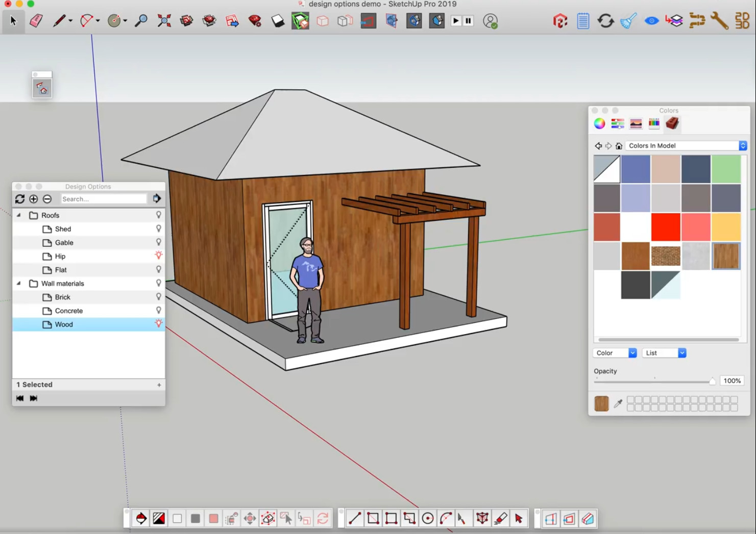The width and height of the screenshot is (756, 534).
Task: Click the circular refresh arrows toolbar icon
Action: (605, 21)
